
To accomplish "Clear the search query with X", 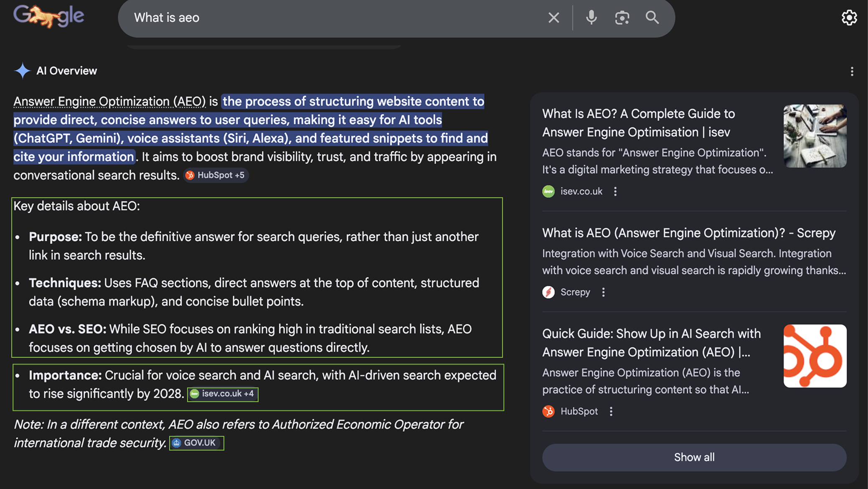I will [x=553, y=18].
